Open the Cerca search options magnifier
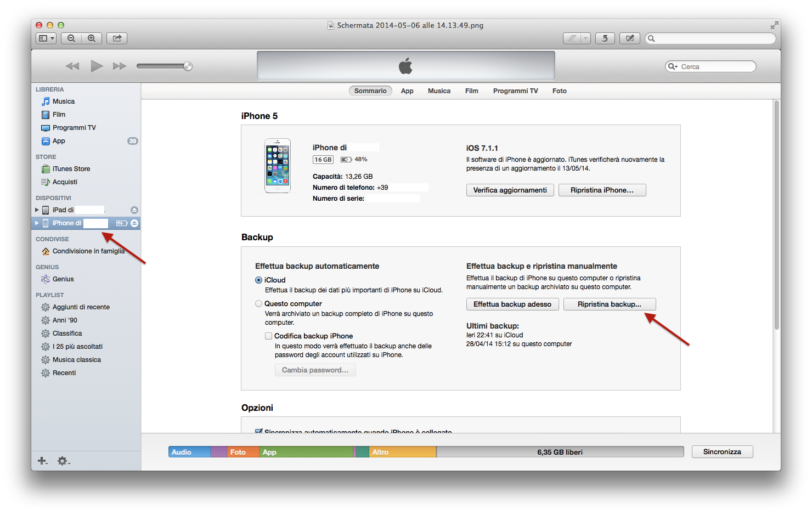Screen dimensions: 812x514 [673, 66]
